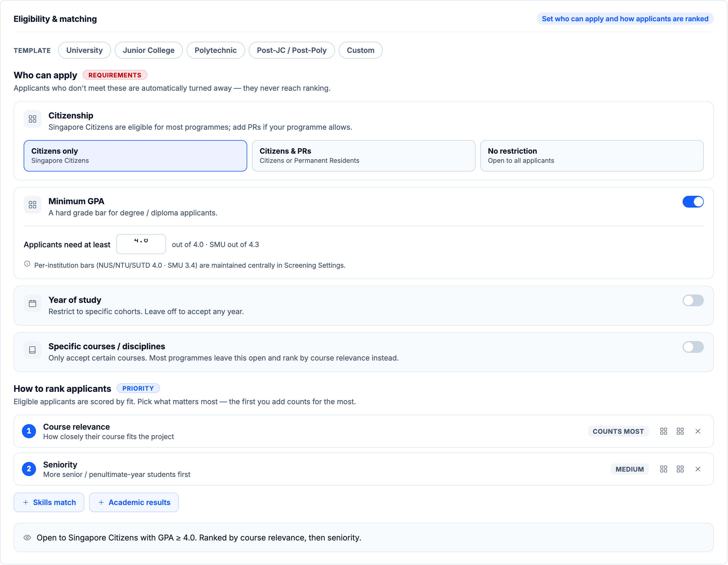Click the Year of study calendar icon
This screenshot has height=565, width=728.
[x=32, y=304]
